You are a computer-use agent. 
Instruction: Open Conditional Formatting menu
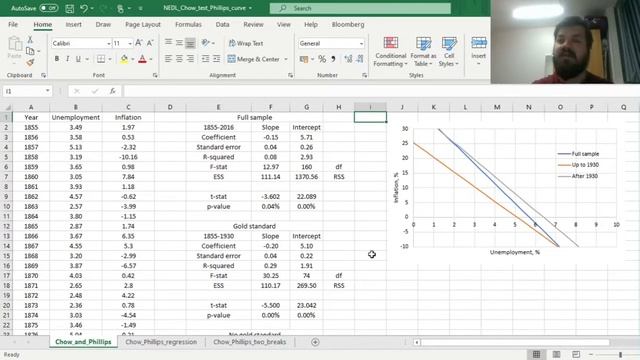(391, 51)
